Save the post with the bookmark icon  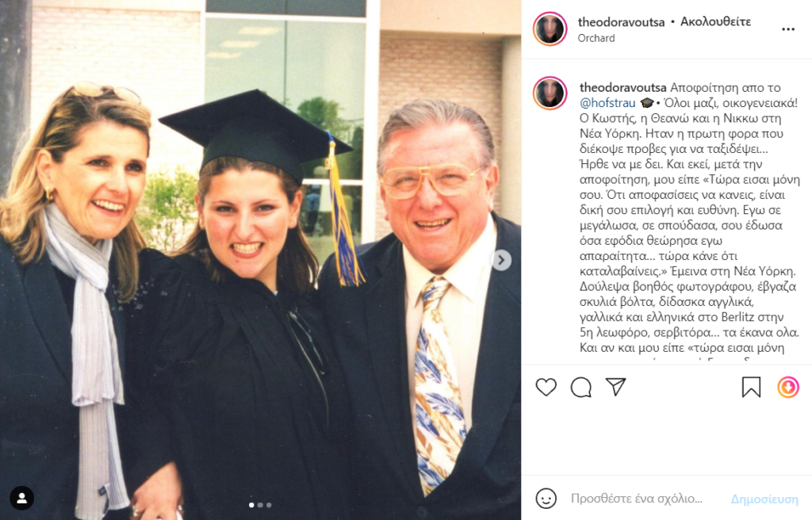coord(751,387)
